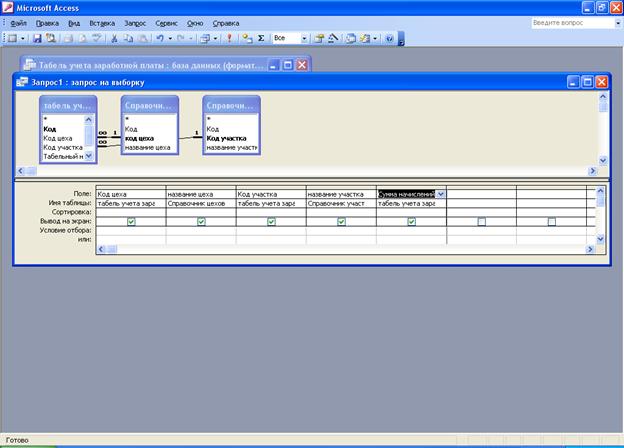Enable show checkbox in sixth empty column
624x448 pixels.
pyautogui.click(x=481, y=221)
